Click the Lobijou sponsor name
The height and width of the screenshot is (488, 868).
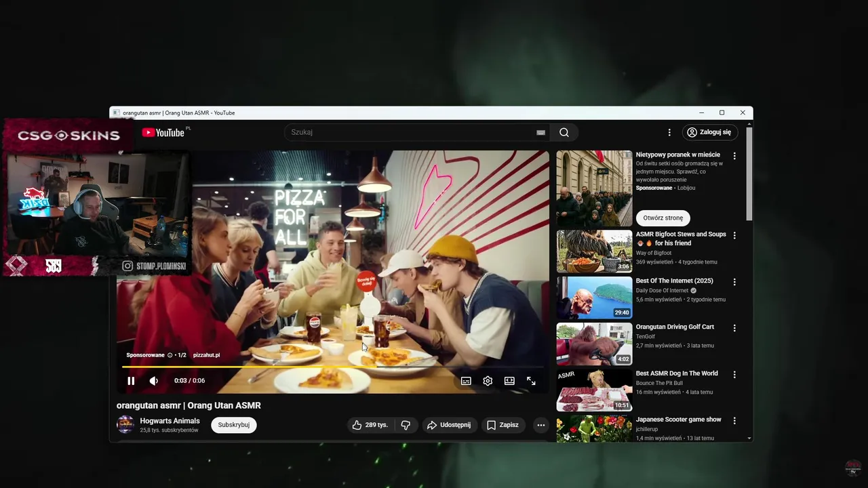pyautogui.click(x=686, y=188)
